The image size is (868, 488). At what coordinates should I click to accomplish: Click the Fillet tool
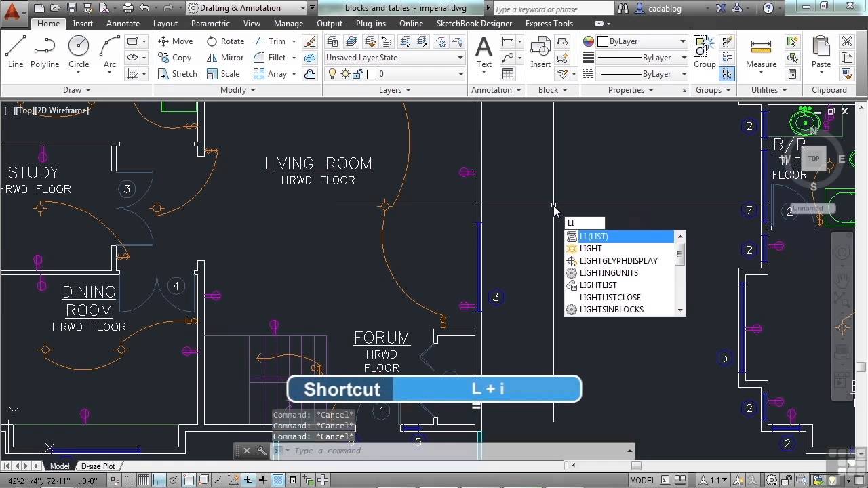coord(270,58)
